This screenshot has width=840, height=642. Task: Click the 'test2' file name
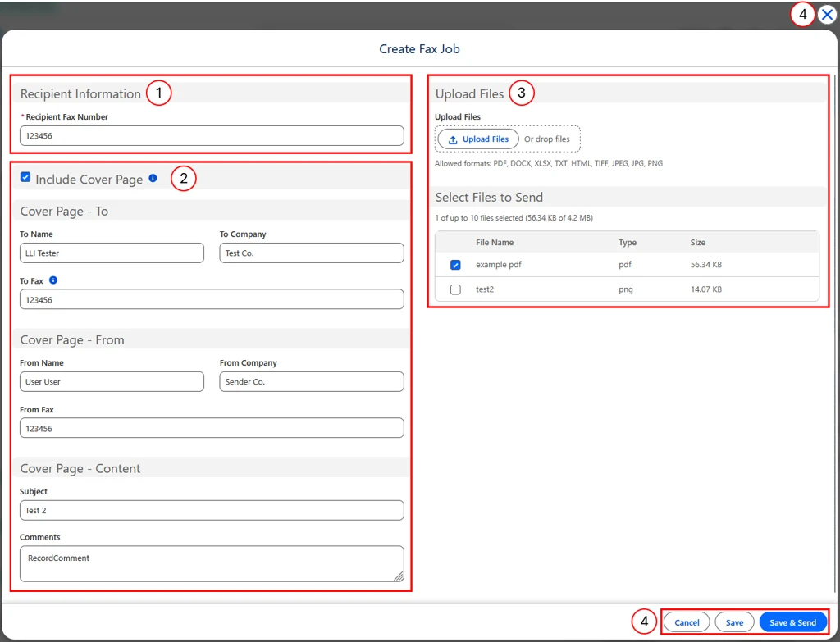[x=484, y=289]
